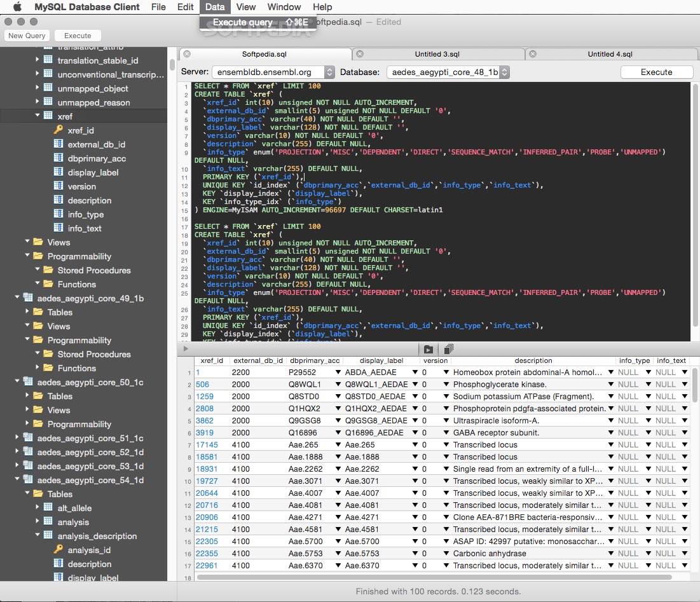The width and height of the screenshot is (700, 602).
Task: Click column icon next to dbprimary_acc
Action: click(58, 158)
